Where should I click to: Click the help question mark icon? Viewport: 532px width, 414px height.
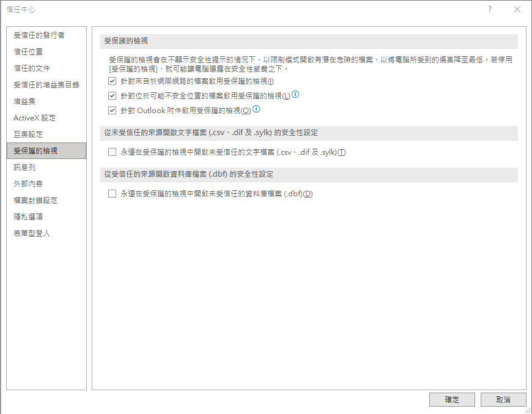[x=490, y=9]
